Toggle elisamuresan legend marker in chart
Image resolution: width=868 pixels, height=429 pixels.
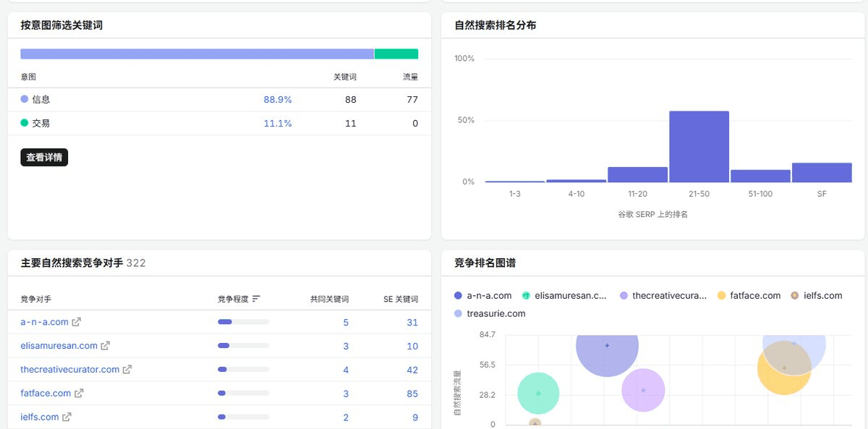pyautogui.click(x=527, y=295)
